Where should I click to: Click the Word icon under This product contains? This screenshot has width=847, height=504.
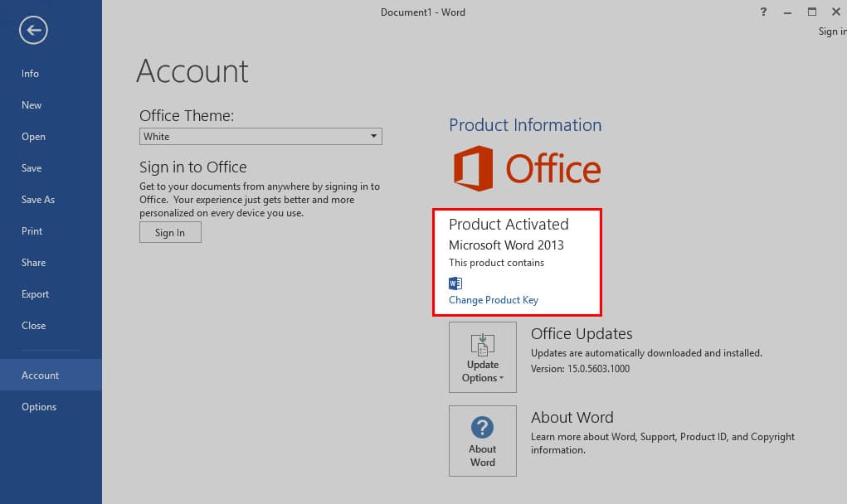click(455, 283)
